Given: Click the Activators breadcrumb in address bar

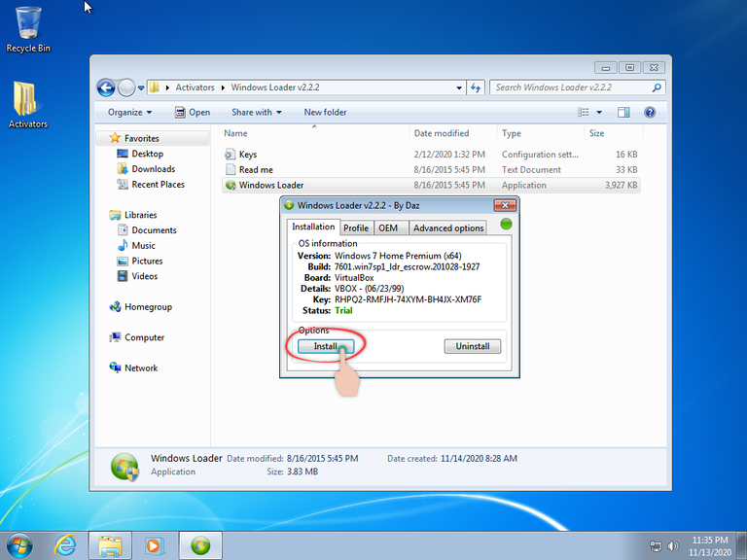Looking at the screenshot, I should tap(195, 87).
